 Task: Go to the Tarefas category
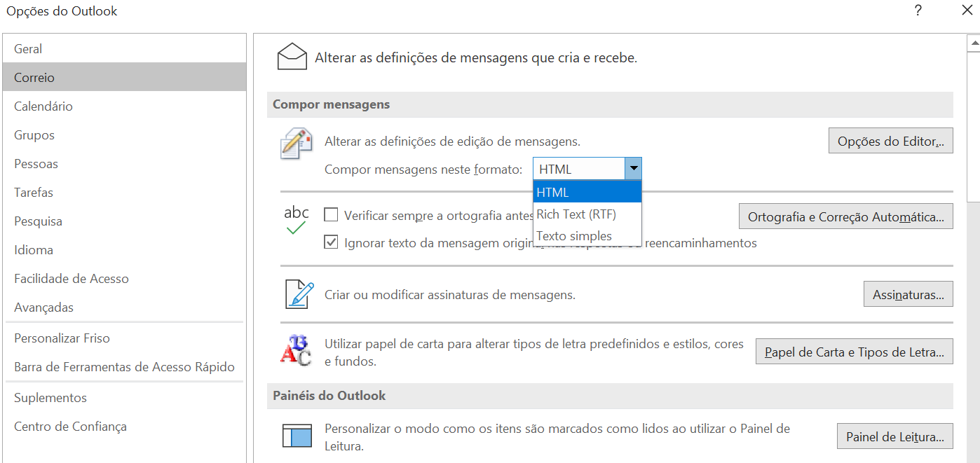tap(124, 192)
